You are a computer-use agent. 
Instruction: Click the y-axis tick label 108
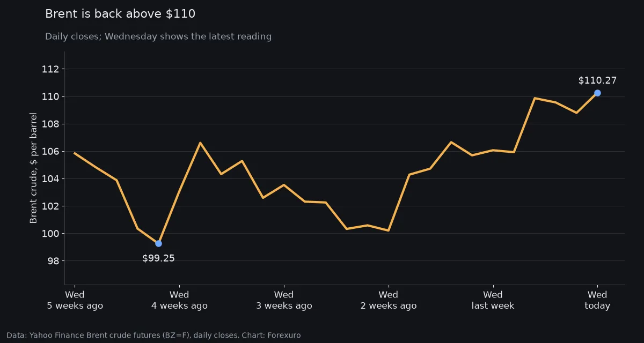[50, 124]
